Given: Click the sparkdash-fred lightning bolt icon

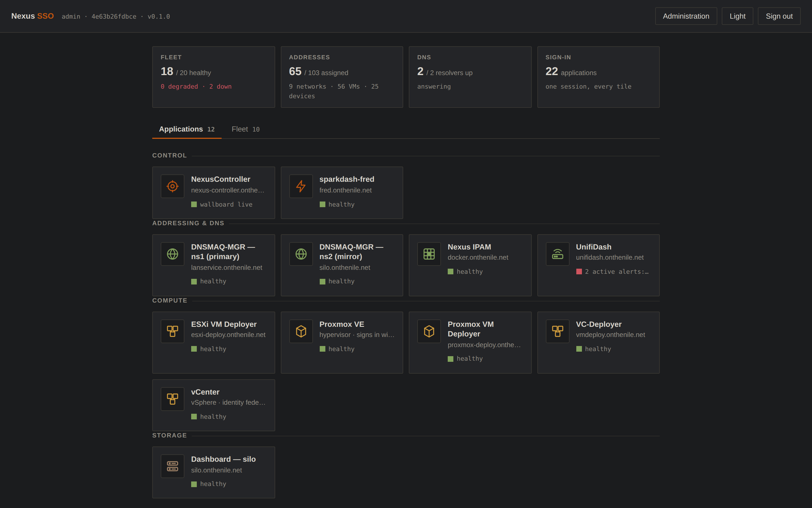Looking at the screenshot, I should [x=301, y=186].
